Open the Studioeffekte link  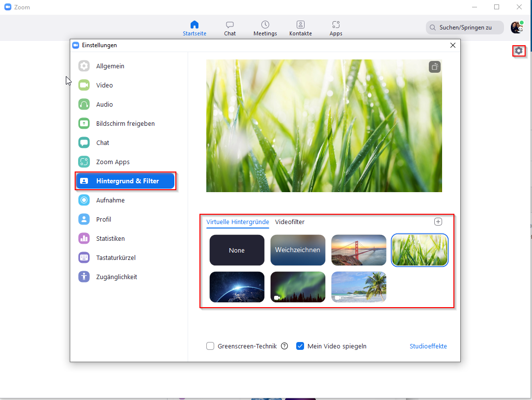[428, 346]
